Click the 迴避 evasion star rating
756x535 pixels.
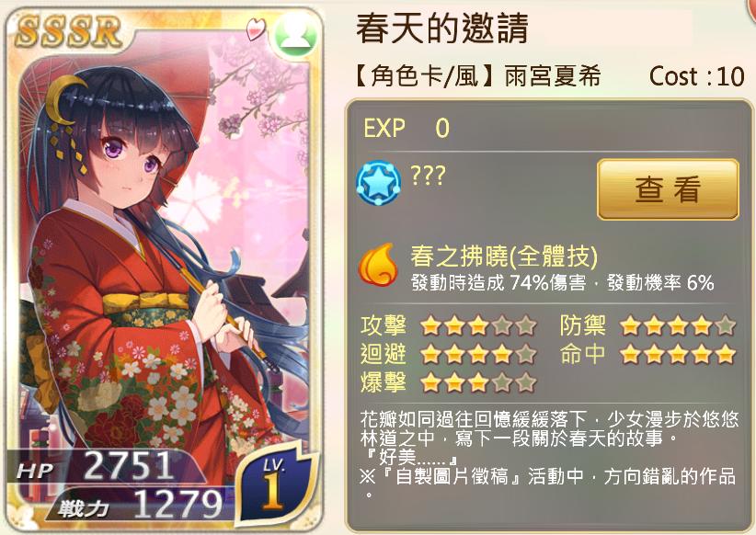pos(479,355)
